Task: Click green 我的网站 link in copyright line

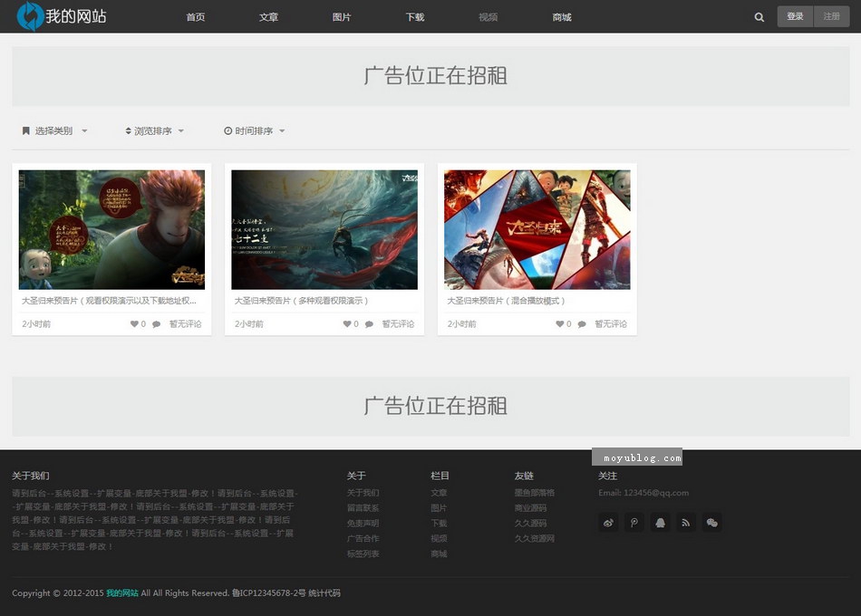Action: tap(122, 593)
